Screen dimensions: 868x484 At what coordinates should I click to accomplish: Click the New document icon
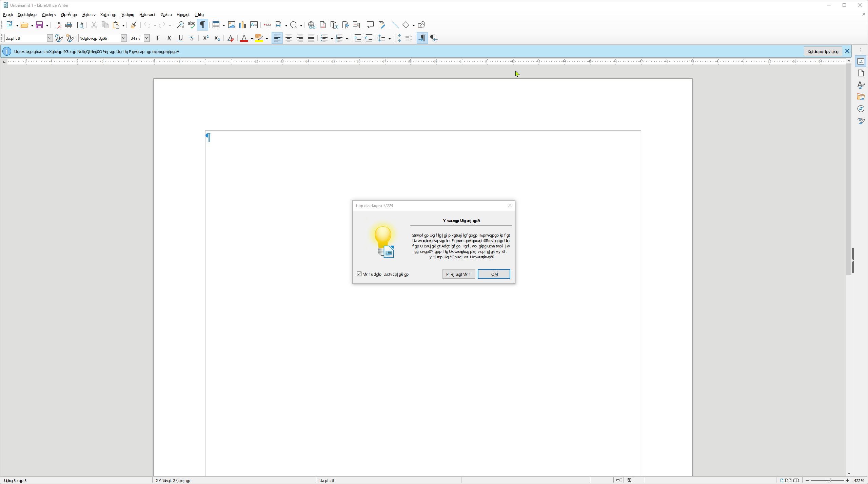pyautogui.click(x=9, y=25)
